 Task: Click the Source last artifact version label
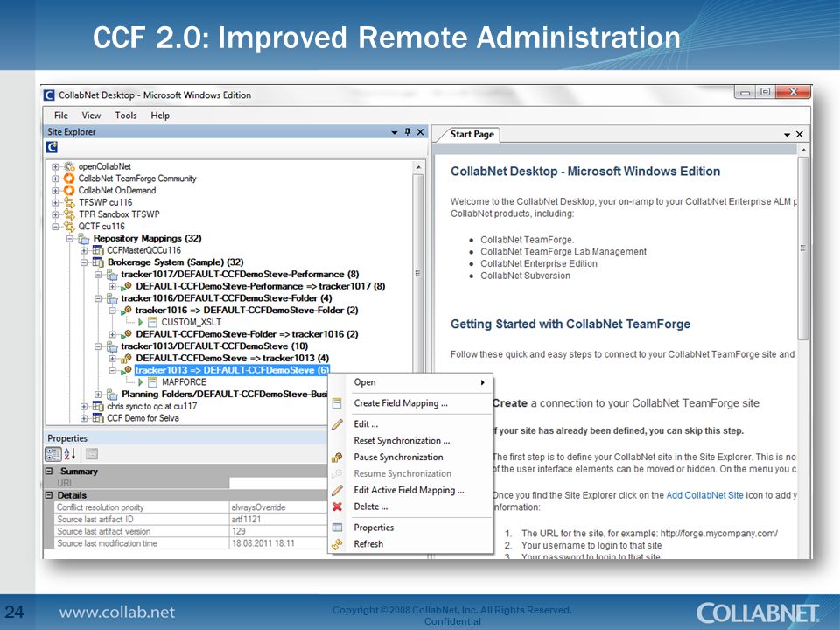tap(104, 531)
